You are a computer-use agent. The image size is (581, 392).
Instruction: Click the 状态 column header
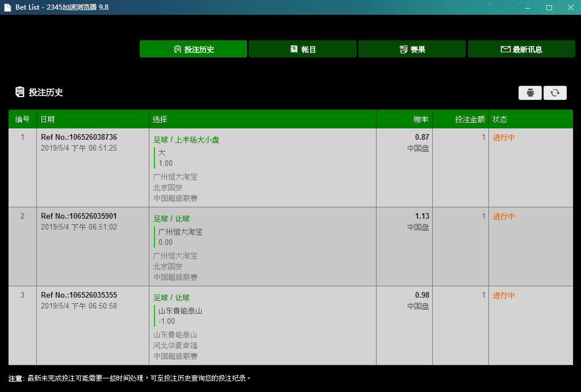500,119
